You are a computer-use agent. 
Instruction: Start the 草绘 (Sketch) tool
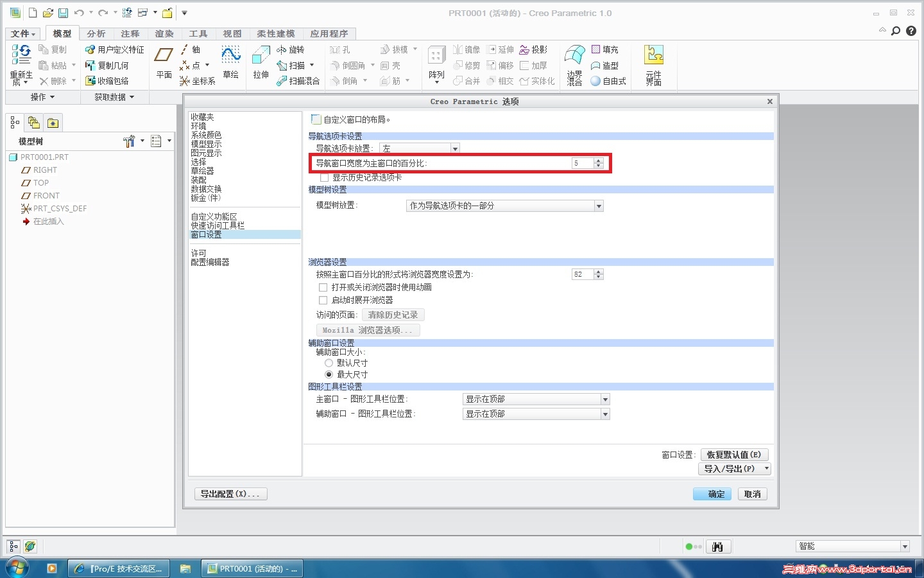(x=231, y=62)
